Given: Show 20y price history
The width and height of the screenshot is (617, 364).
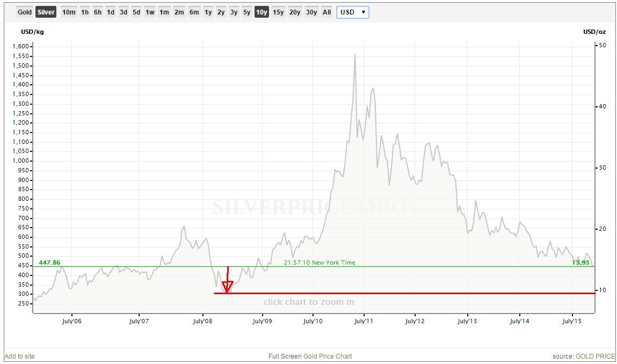Looking at the screenshot, I should (295, 12).
